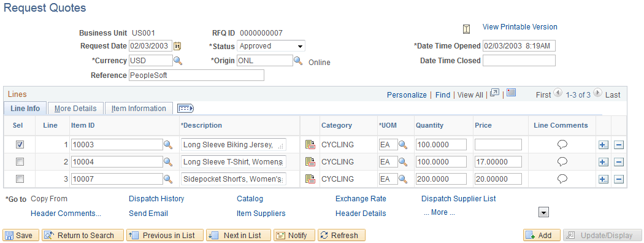Open item description icon for Long Sleeve T-Shirt

310,162
